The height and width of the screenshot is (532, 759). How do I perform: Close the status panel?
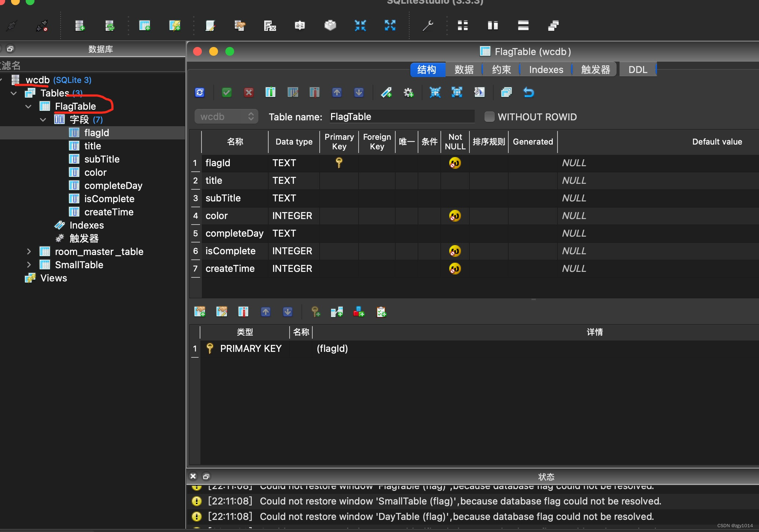point(193,476)
